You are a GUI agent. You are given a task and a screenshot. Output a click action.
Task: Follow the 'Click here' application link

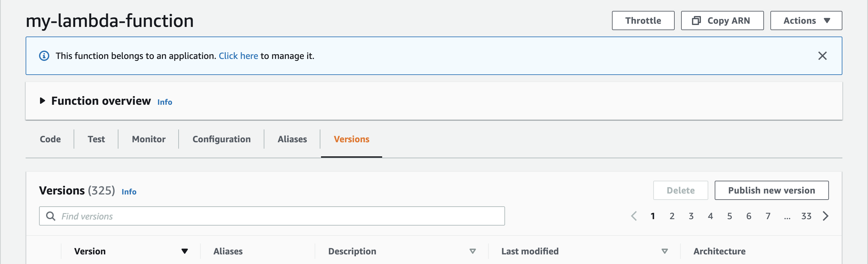click(x=238, y=56)
